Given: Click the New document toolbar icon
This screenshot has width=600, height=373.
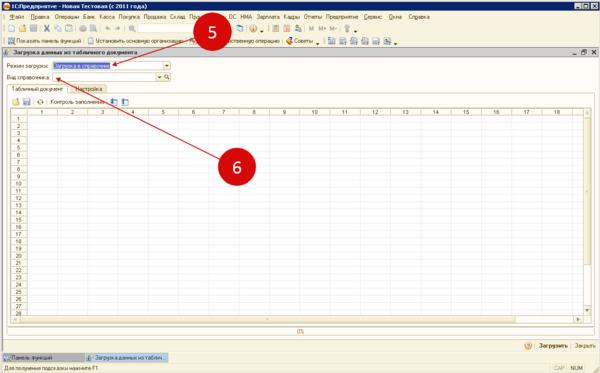Looking at the screenshot, I should pyautogui.click(x=11, y=29).
